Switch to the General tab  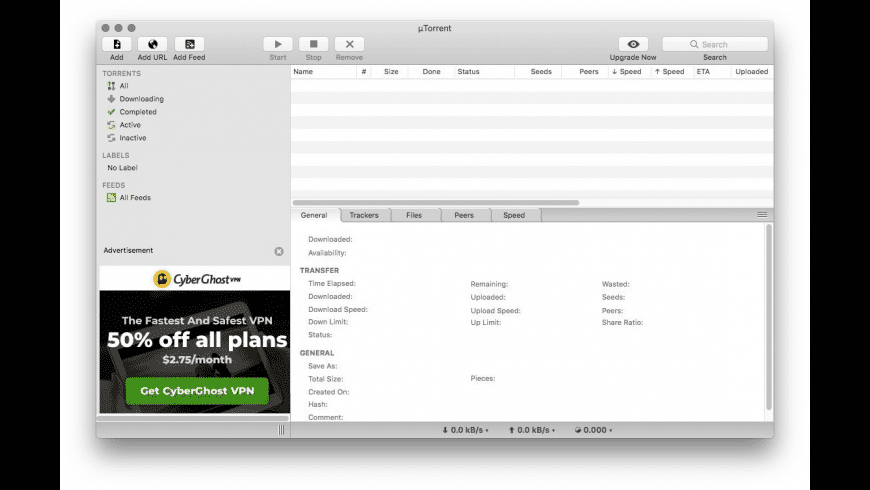tap(314, 215)
